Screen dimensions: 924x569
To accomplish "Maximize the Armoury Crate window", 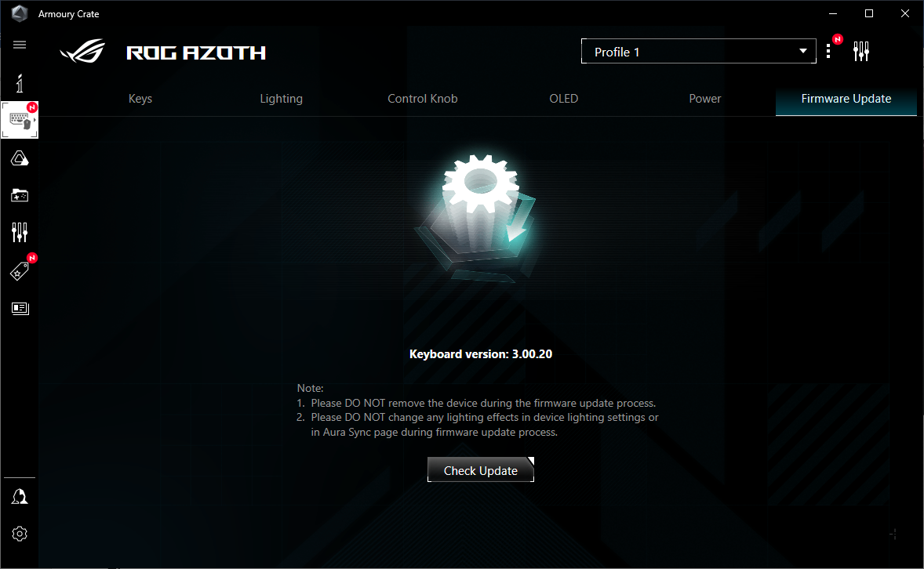I will pyautogui.click(x=868, y=13).
